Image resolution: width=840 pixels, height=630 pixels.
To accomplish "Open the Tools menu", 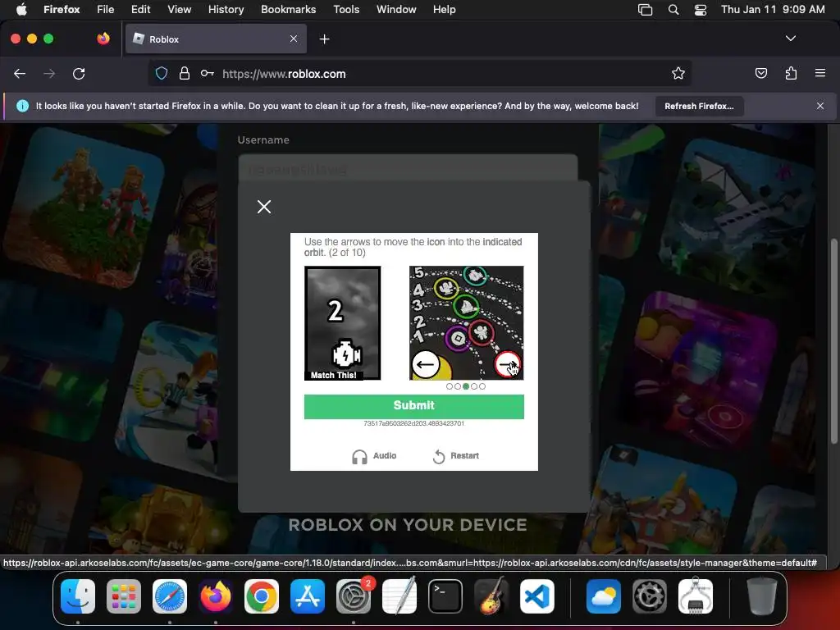I will (x=346, y=10).
